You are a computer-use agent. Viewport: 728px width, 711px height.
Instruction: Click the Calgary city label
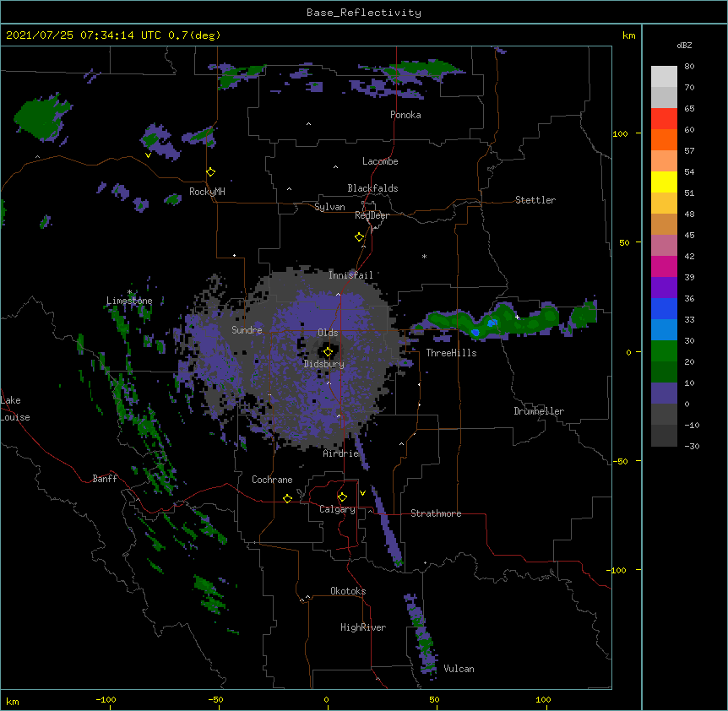click(x=337, y=509)
